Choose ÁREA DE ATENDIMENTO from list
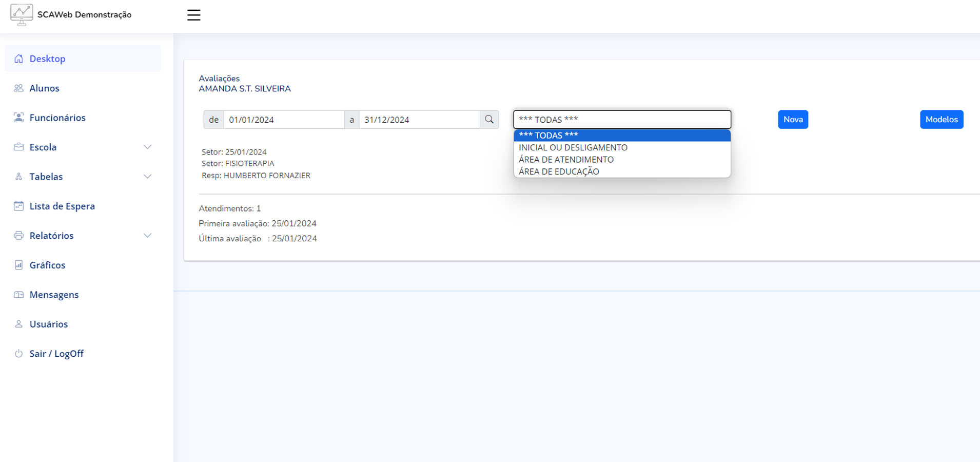Screen dimensions: 980x462 coord(566,160)
